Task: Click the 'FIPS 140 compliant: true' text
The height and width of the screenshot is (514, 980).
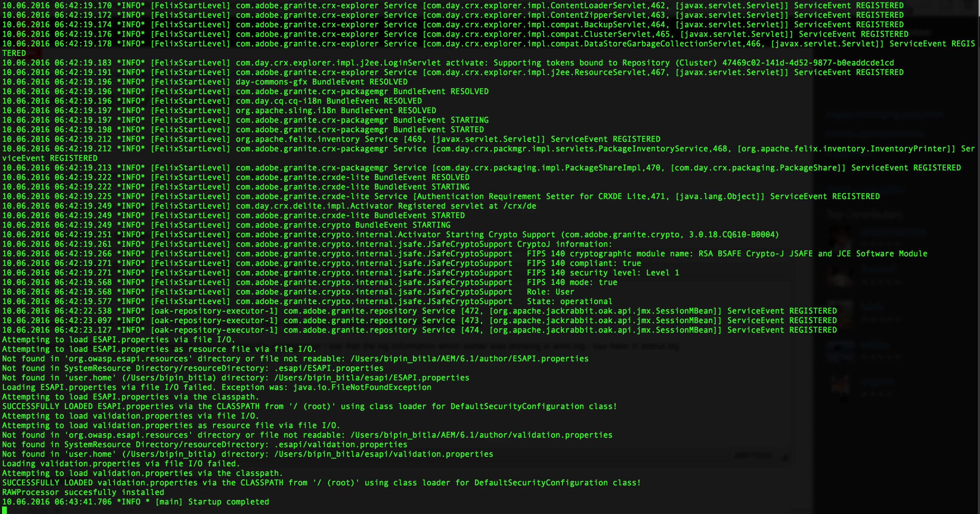Action: 584,263
